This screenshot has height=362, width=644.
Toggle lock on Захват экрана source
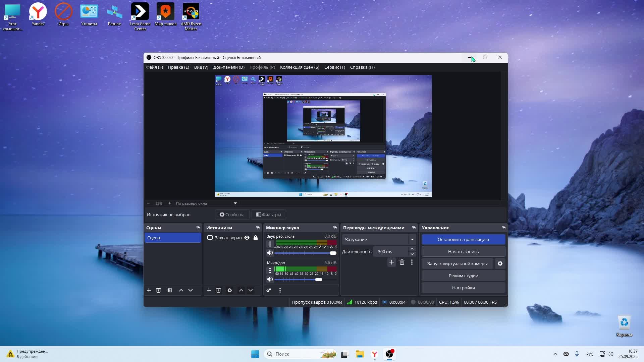tap(256, 238)
